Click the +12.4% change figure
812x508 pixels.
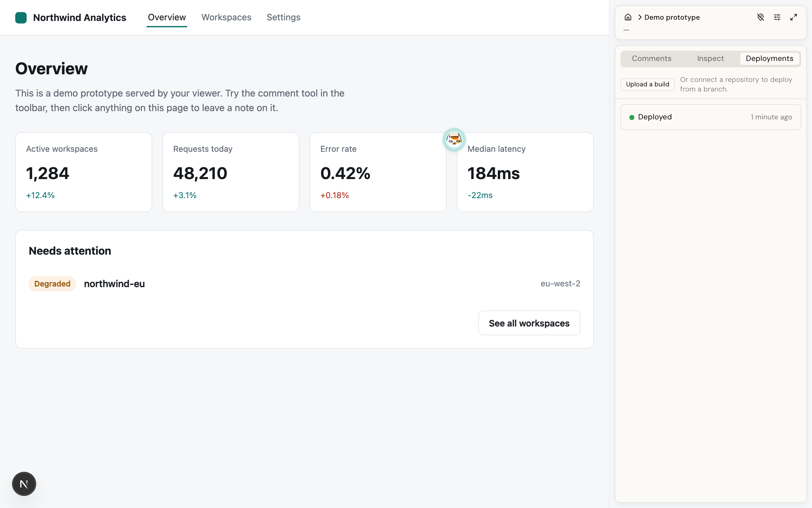40,195
